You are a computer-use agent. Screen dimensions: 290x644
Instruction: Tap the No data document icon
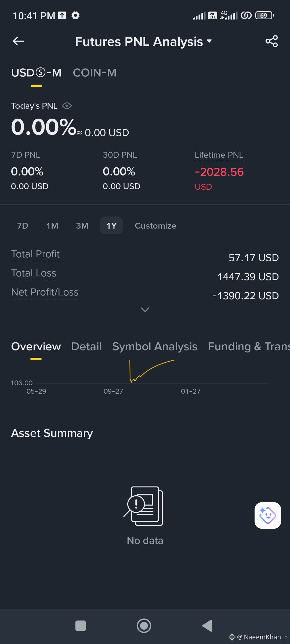(143, 506)
